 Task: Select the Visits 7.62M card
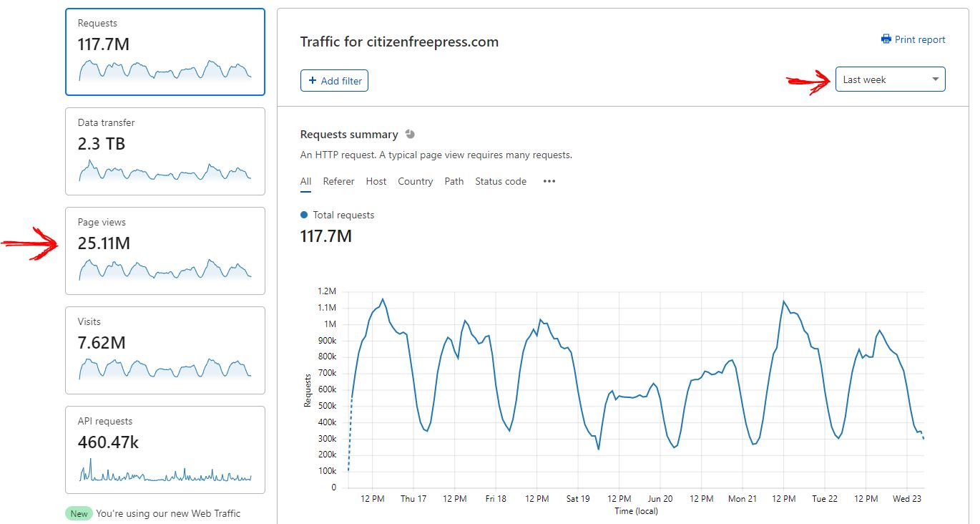tap(165, 350)
